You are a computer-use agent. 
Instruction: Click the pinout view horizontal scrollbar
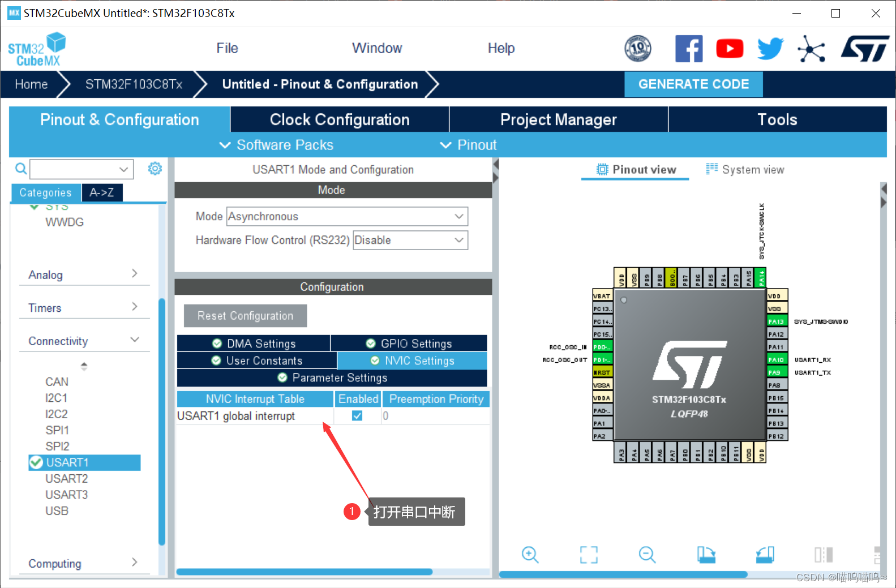pos(623,574)
